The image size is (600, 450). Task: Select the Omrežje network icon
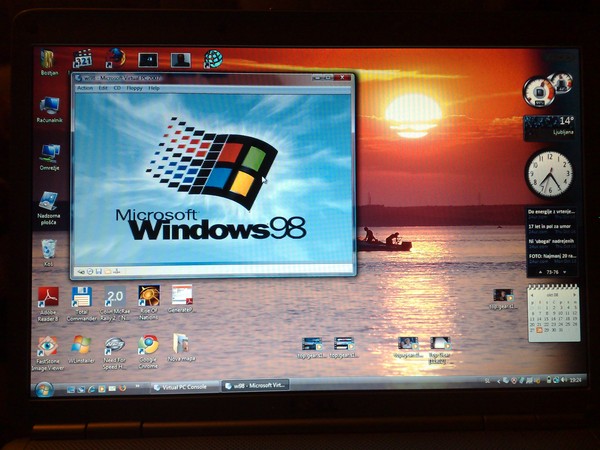point(49,157)
